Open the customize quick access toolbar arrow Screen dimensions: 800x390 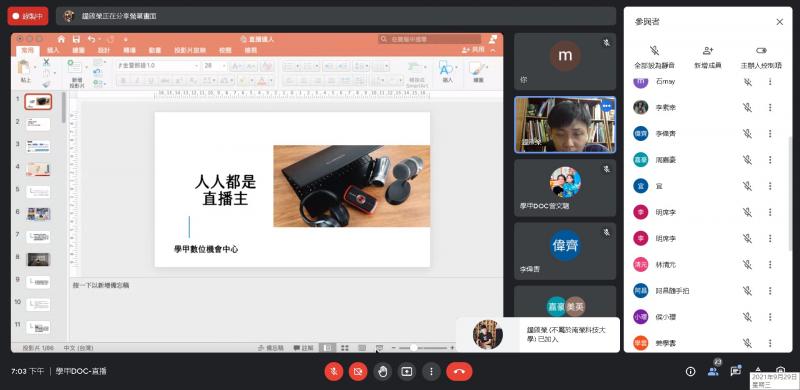[x=126, y=39]
